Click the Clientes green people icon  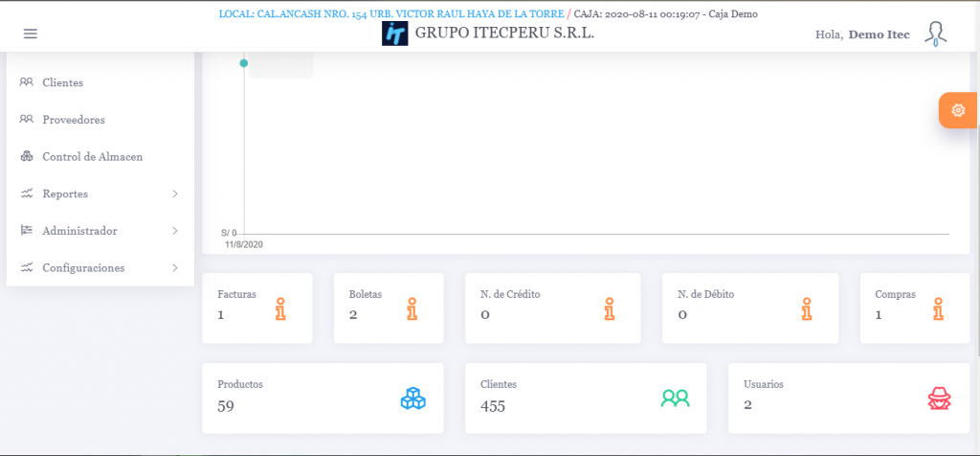675,399
